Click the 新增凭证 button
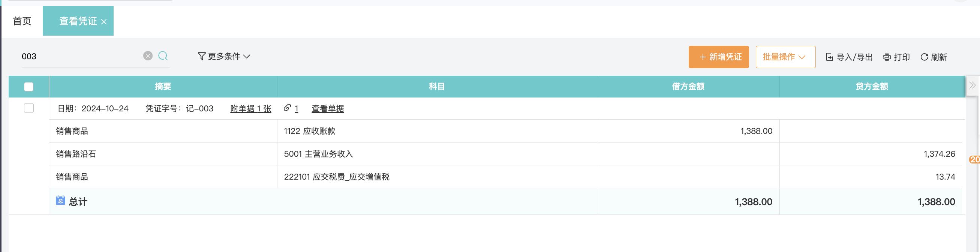The width and height of the screenshot is (980, 252). pyautogui.click(x=718, y=57)
